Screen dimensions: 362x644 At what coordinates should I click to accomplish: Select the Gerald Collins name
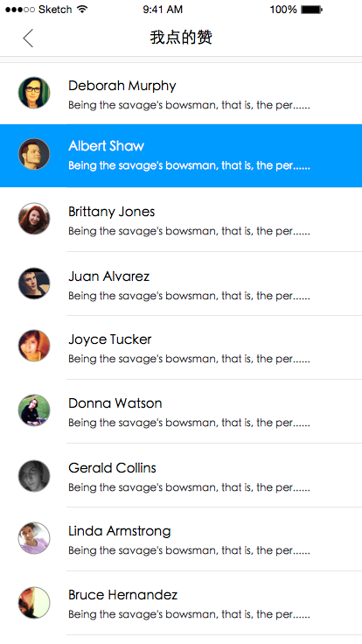112,468
